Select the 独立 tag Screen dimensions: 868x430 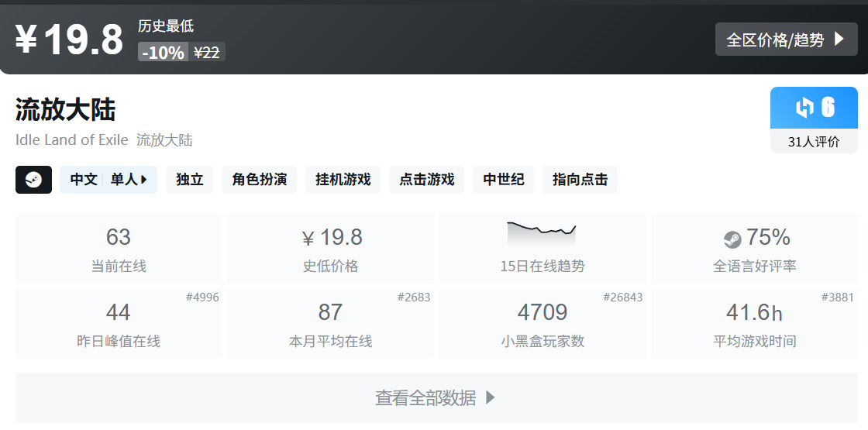pos(190,180)
